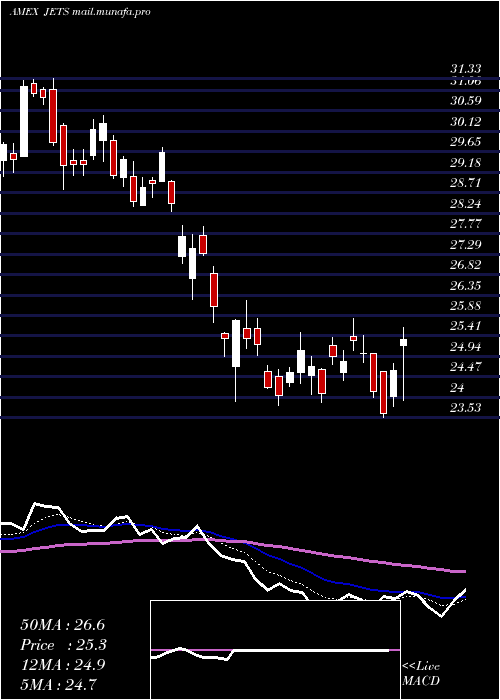The height and width of the screenshot is (700, 500).
Task: Click the 31.33 price label
Action: coord(465,69)
